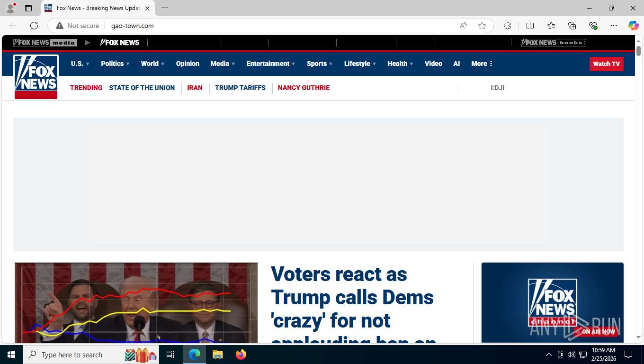Open the Collections icon in toolbar
Viewport: 644px width, 364px height.
[x=572, y=26]
